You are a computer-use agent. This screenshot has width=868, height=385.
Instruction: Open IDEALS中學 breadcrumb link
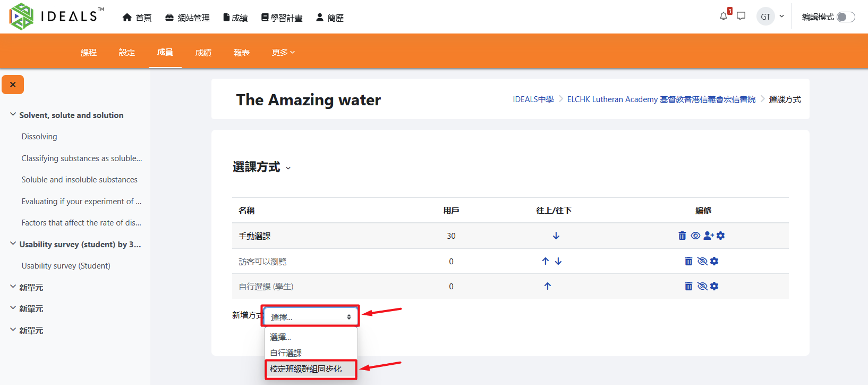point(533,99)
